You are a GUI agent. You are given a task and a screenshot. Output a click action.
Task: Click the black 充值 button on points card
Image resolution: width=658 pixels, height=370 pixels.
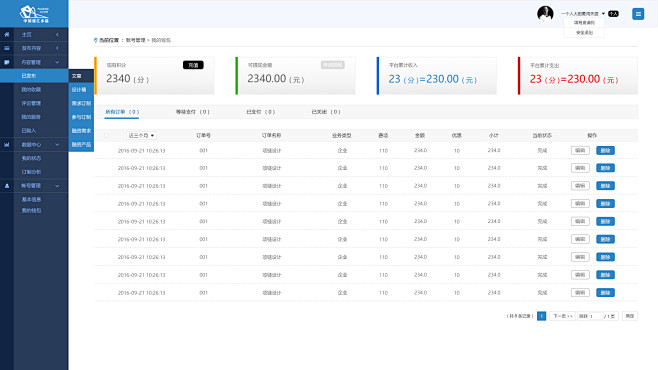(193, 65)
